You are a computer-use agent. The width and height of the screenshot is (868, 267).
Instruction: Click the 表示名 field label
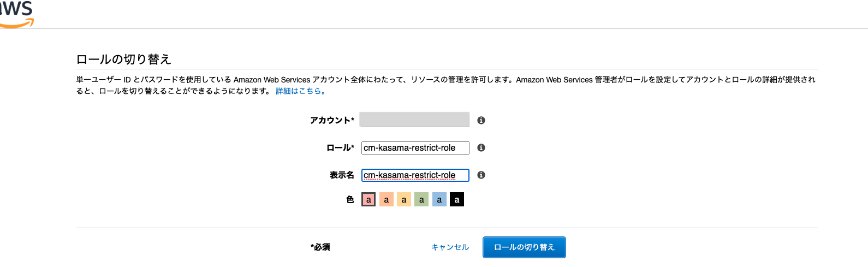click(342, 175)
